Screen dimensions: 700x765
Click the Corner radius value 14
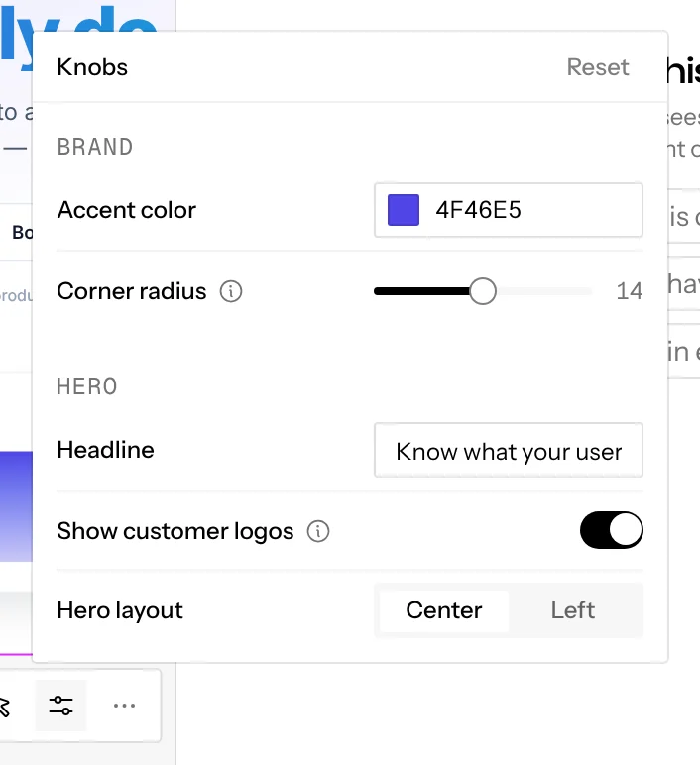click(x=630, y=291)
